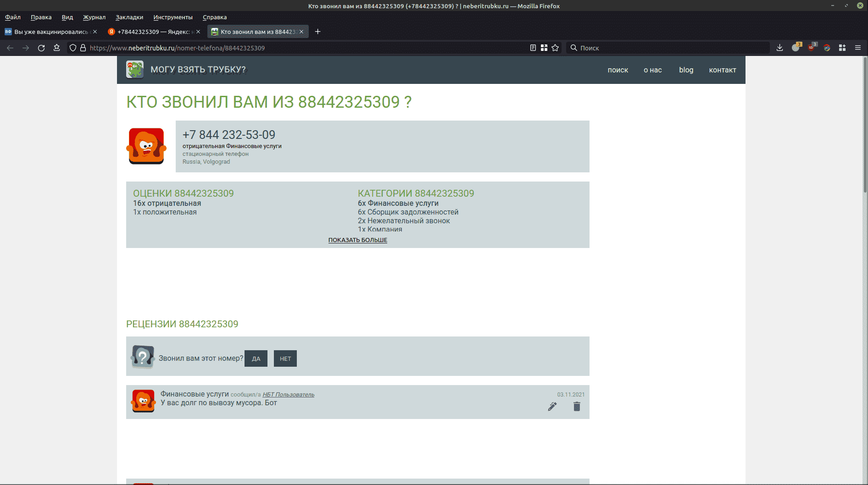Click the pencil edit icon on review

point(552,407)
